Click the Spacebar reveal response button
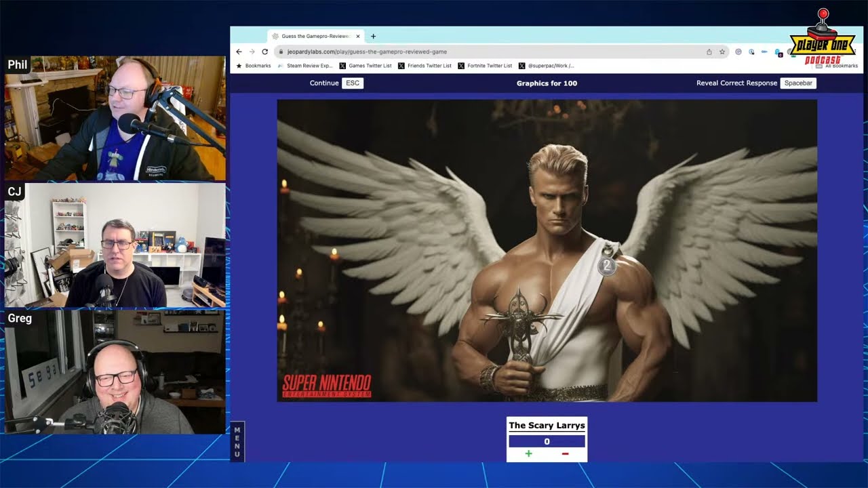The width and height of the screenshot is (868, 488). pos(798,83)
